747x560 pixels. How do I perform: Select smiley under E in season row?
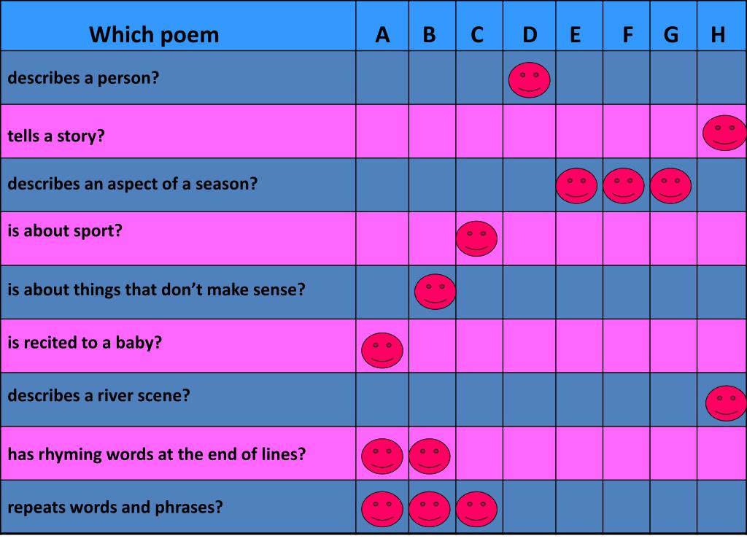[576, 186]
